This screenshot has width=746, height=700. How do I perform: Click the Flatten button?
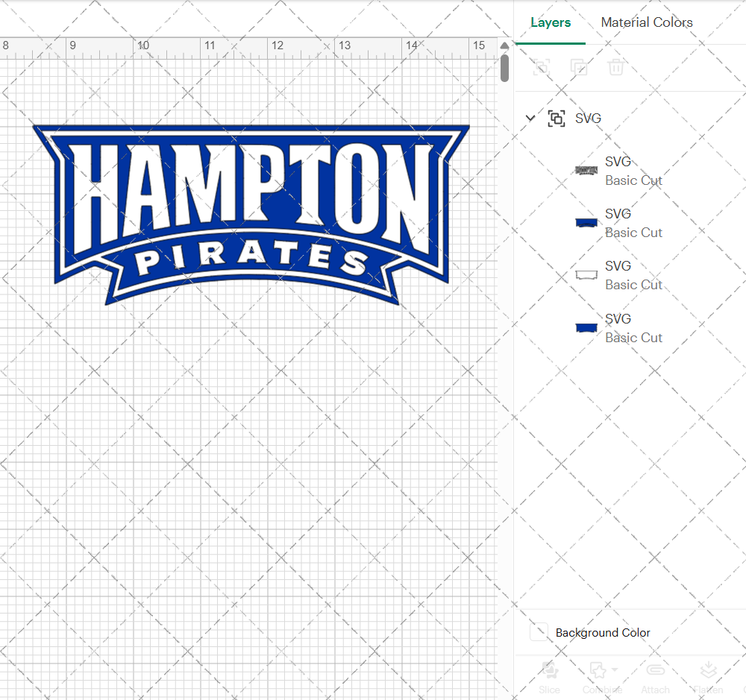pyautogui.click(x=708, y=677)
